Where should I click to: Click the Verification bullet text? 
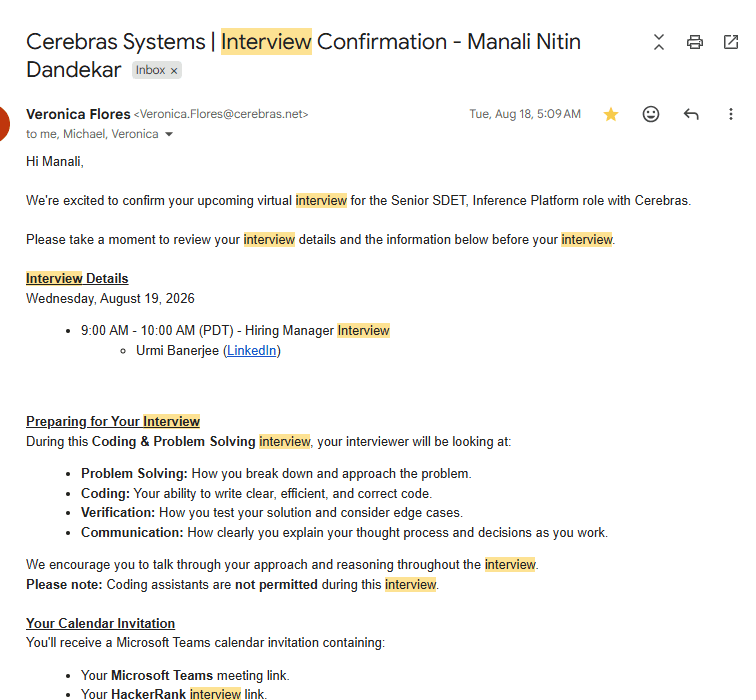[272, 512]
